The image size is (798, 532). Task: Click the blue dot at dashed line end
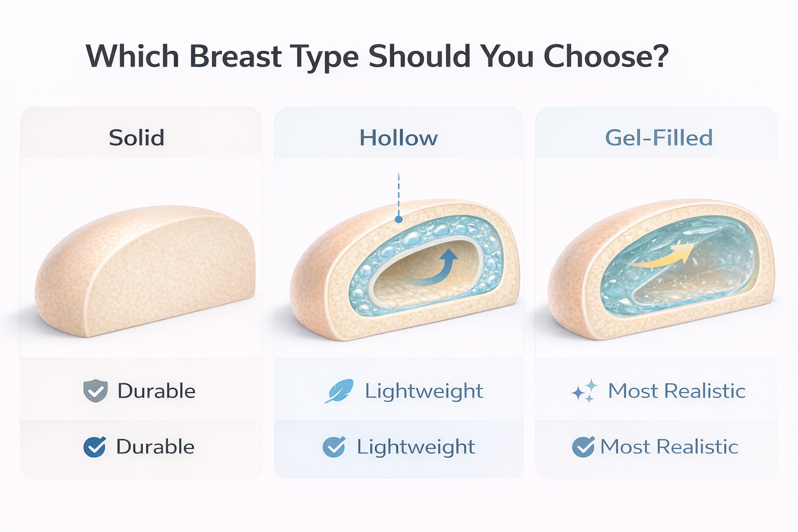[x=398, y=219]
